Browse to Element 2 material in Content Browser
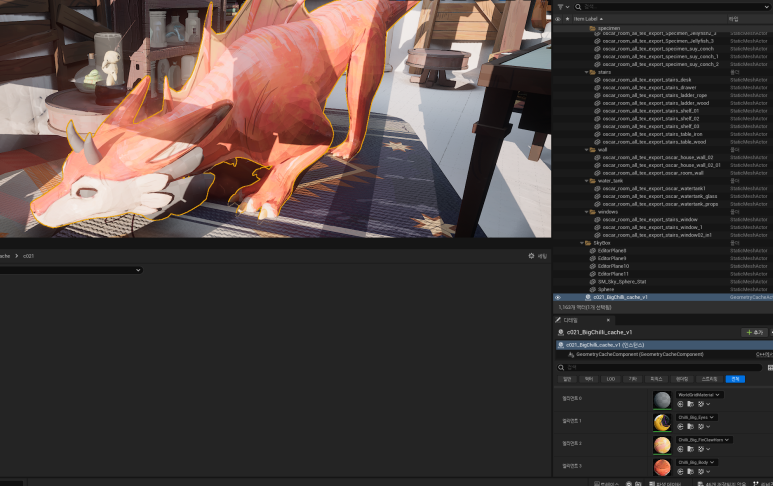 point(691,449)
